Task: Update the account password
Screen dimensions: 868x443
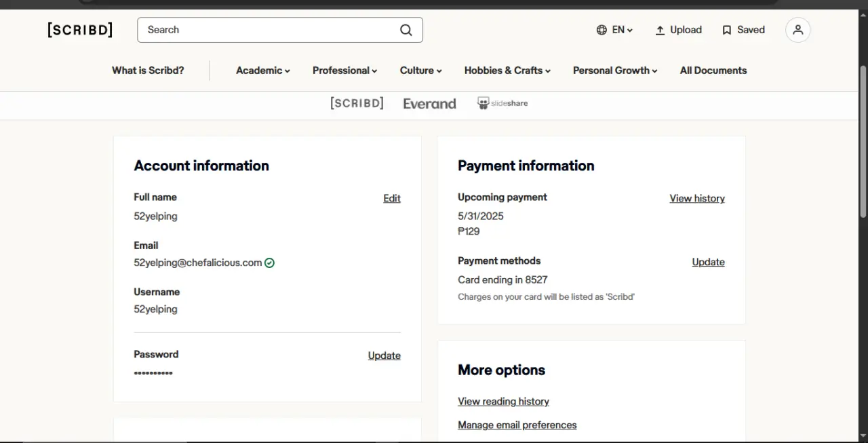Action: (384, 355)
